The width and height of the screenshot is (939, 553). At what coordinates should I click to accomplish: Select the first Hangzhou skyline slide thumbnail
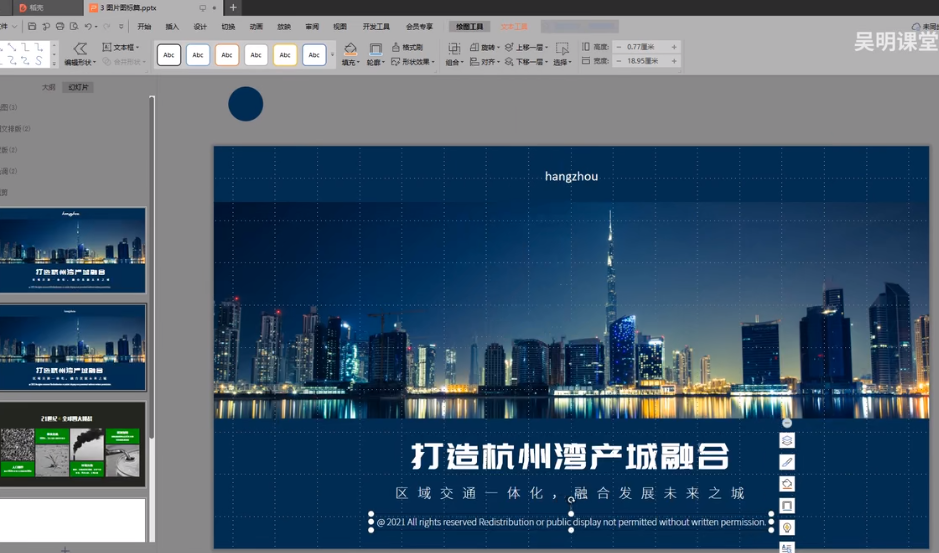72,250
